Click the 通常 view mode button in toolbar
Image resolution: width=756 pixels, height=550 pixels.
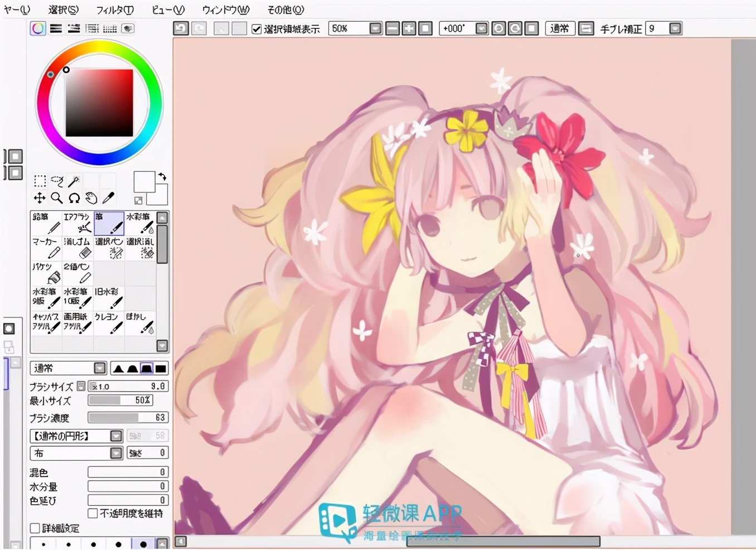tap(559, 28)
